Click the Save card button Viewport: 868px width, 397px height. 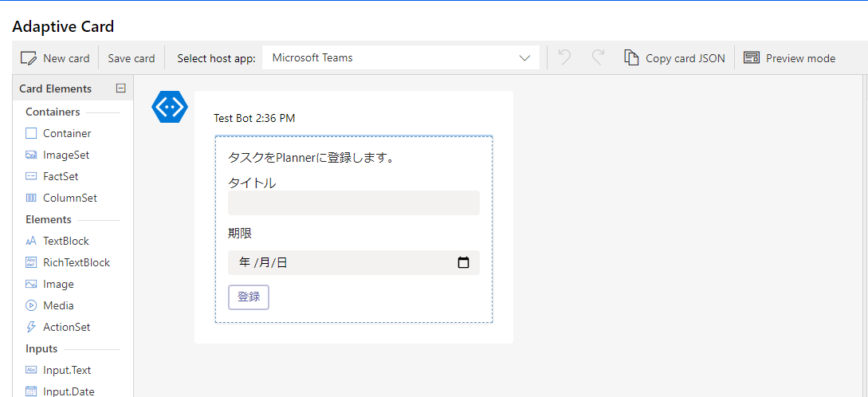[132, 58]
